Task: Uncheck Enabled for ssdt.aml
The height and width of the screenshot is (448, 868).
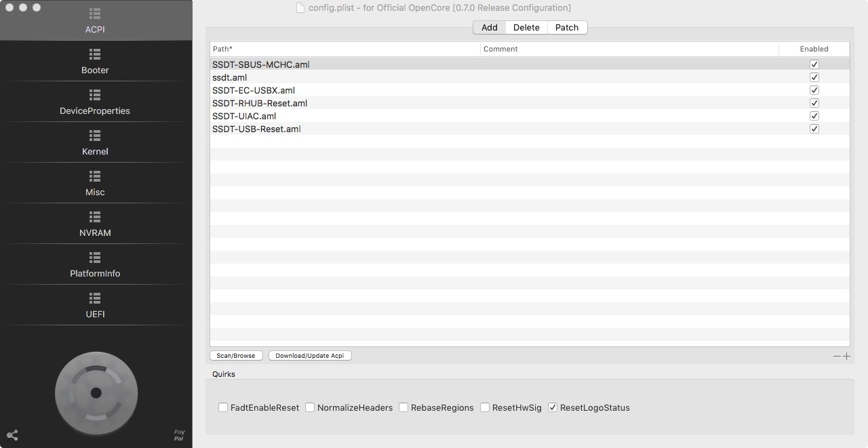Action: click(814, 77)
